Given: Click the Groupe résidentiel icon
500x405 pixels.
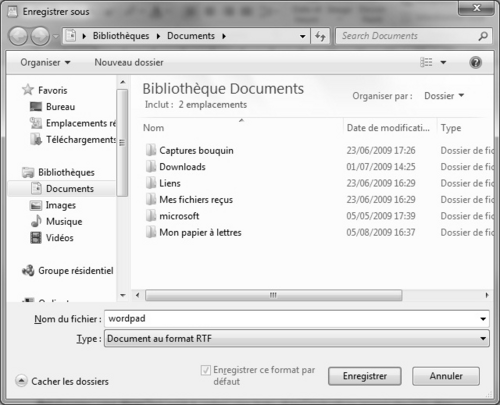Looking at the screenshot, I should coord(28,270).
